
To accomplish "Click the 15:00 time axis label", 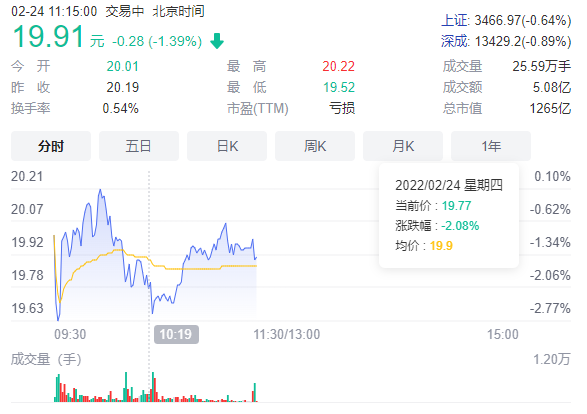I will [502, 334].
